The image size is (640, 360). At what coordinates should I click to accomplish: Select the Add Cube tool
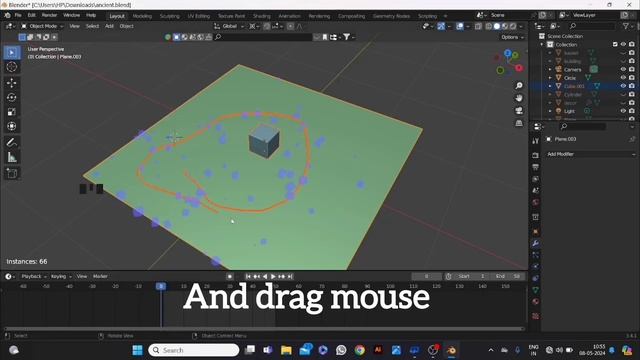coord(11,173)
